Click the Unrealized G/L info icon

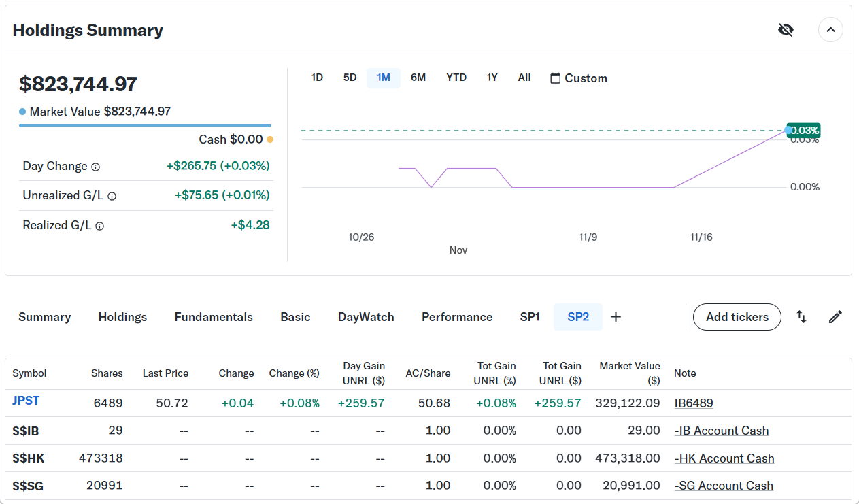click(112, 196)
